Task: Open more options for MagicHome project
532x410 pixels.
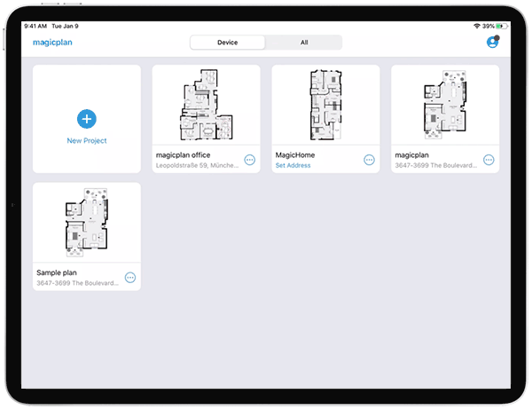Action: tap(369, 160)
